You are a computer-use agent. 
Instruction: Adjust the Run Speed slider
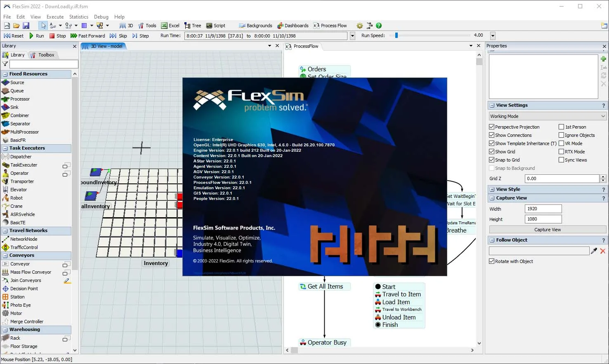397,35
